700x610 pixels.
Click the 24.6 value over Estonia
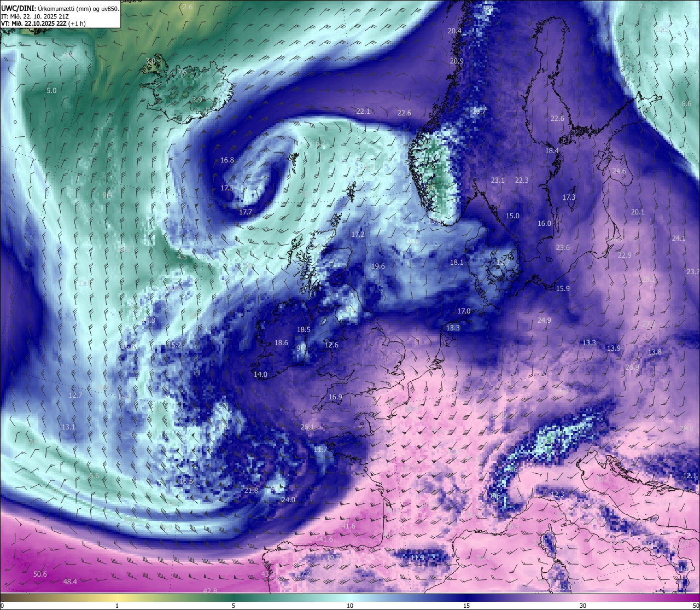[x=619, y=171]
